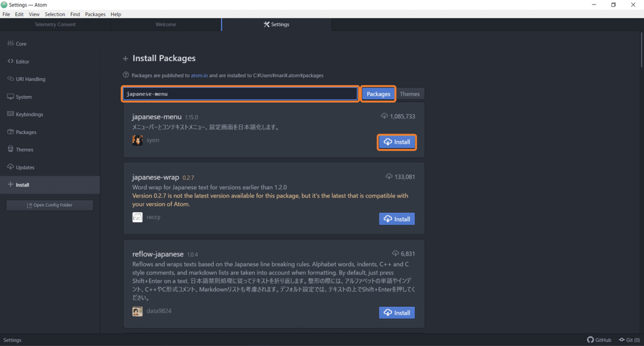Click Open Config Folder button
The width and height of the screenshot is (644, 346).
49,205
